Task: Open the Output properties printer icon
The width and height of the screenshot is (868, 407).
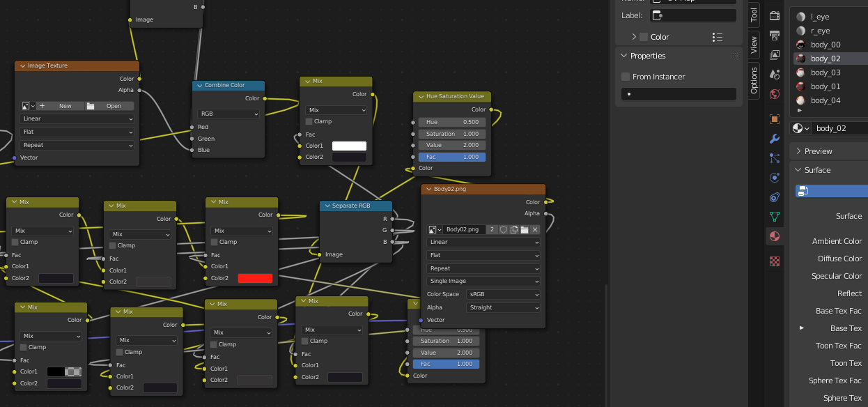Action: pos(775,35)
